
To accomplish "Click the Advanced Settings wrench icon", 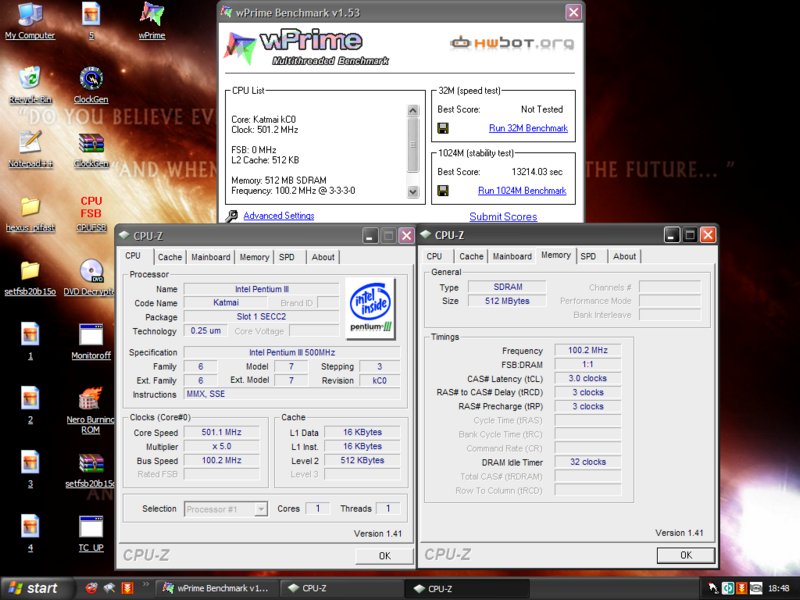I will [x=232, y=216].
